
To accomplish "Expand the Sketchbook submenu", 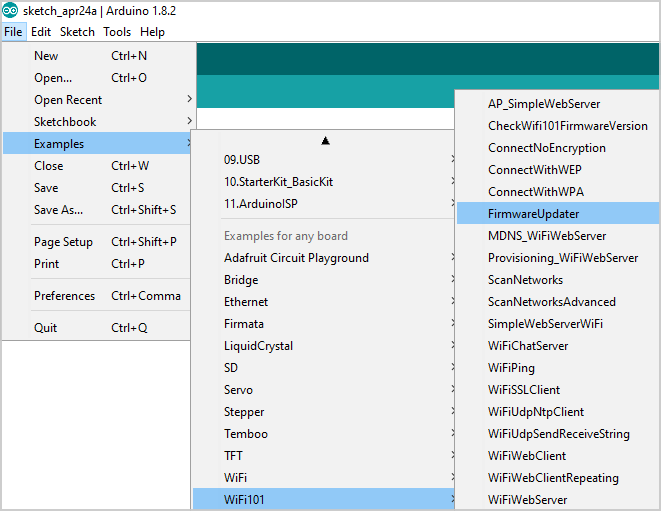I will [x=98, y=121].
